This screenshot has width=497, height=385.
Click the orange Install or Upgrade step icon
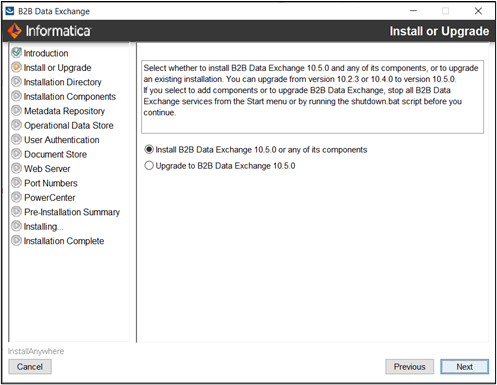(16, 67)
